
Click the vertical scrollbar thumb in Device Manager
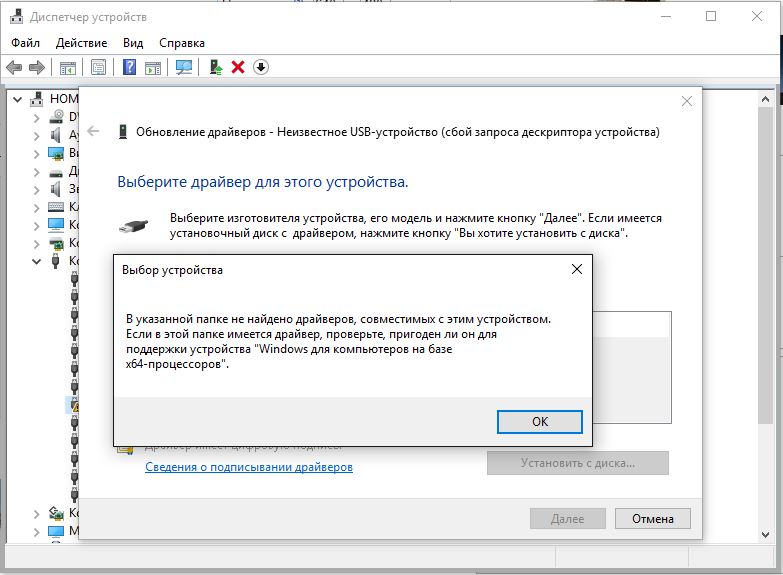pyautogui.click(x=765, y=266)
